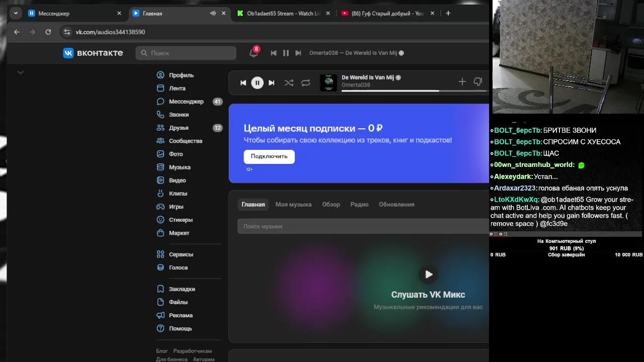Switch to Ob1adaet65 Stream browser tab

tap(283, 14)
